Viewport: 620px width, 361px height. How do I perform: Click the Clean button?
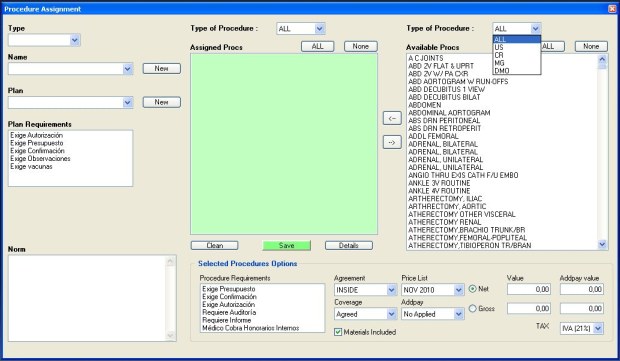click(x=214, y=246)
